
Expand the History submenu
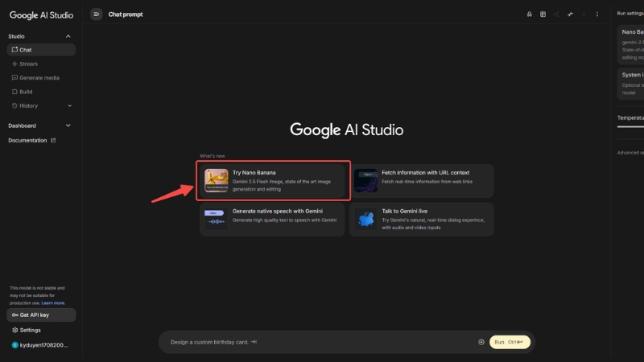point(69,105)
